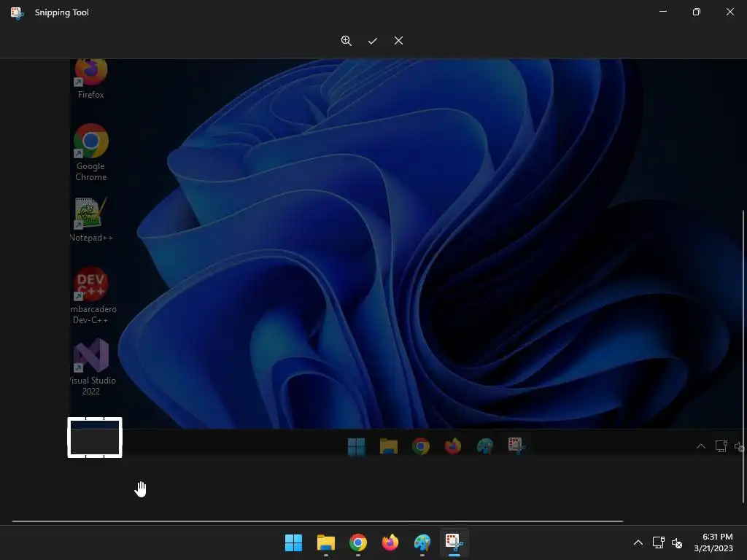This screenshot has width=747, height=560.
Task: Click the Visual Studio 2022 shortcut in the snip
Action: click(x=91, y=367)
